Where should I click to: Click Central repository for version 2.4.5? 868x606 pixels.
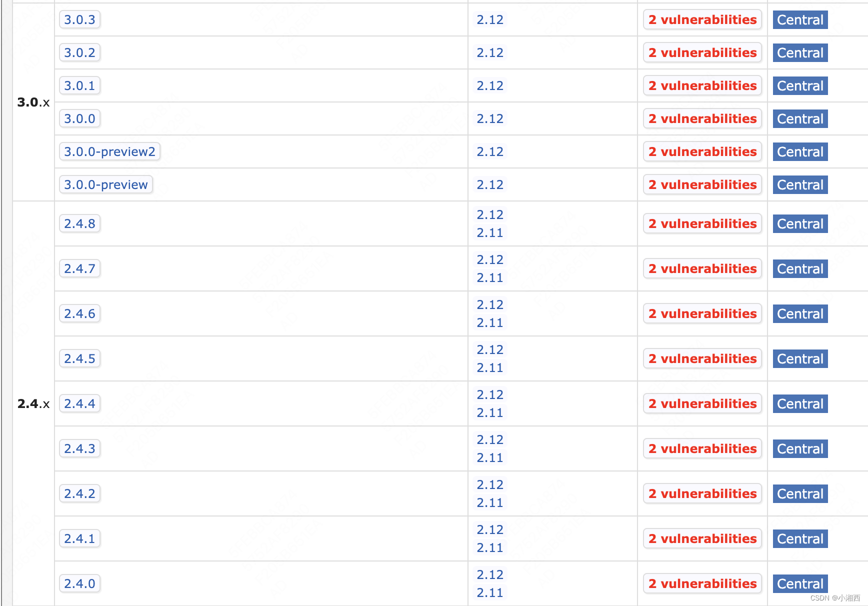(800, 358)
